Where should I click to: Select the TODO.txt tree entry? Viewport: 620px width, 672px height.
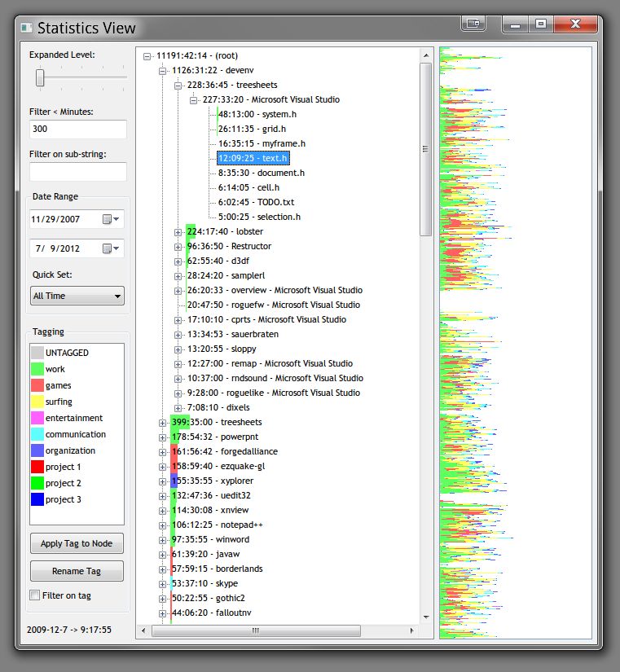click(256, 202)
